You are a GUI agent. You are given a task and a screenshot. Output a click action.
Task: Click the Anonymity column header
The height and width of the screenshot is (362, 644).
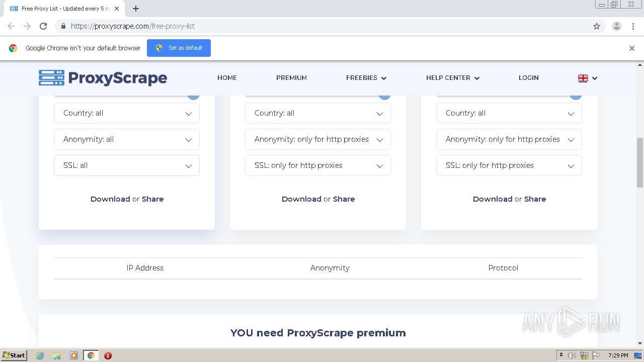tap(330, 268)
